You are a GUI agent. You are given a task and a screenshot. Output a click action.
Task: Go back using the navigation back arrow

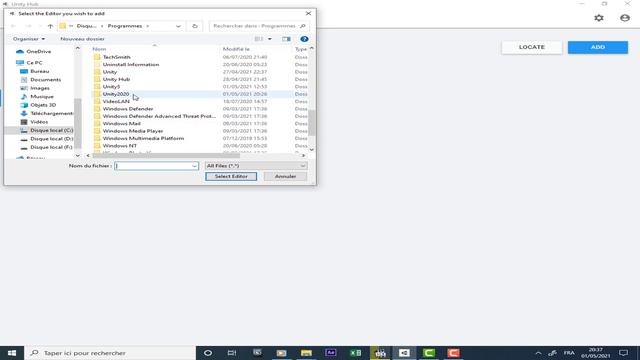pos(13,26)
